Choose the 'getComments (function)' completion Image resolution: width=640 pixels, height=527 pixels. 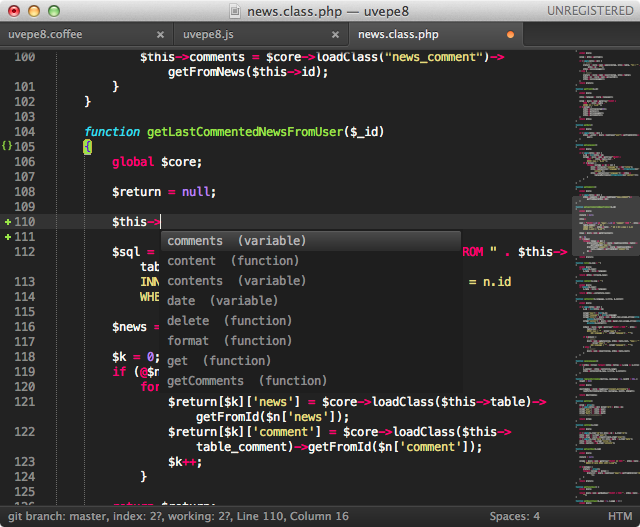coord(311,381)
